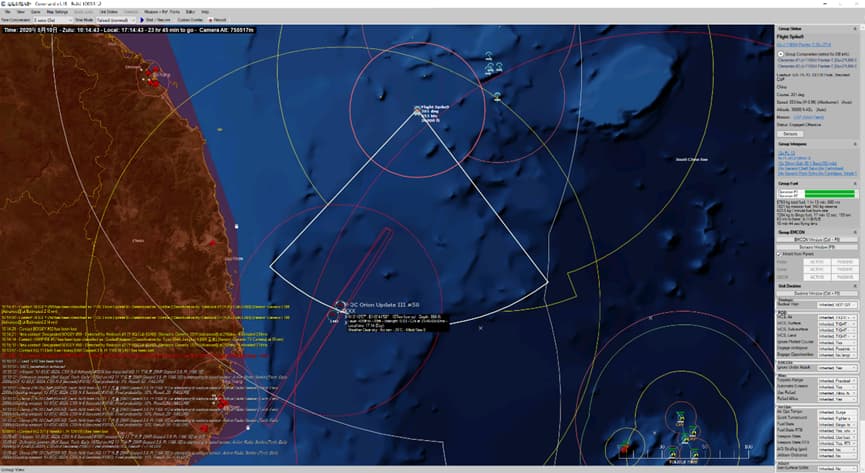Open the Time Compression dropdown
This screenshot has width=865, height=473.
tap(52, 20)
